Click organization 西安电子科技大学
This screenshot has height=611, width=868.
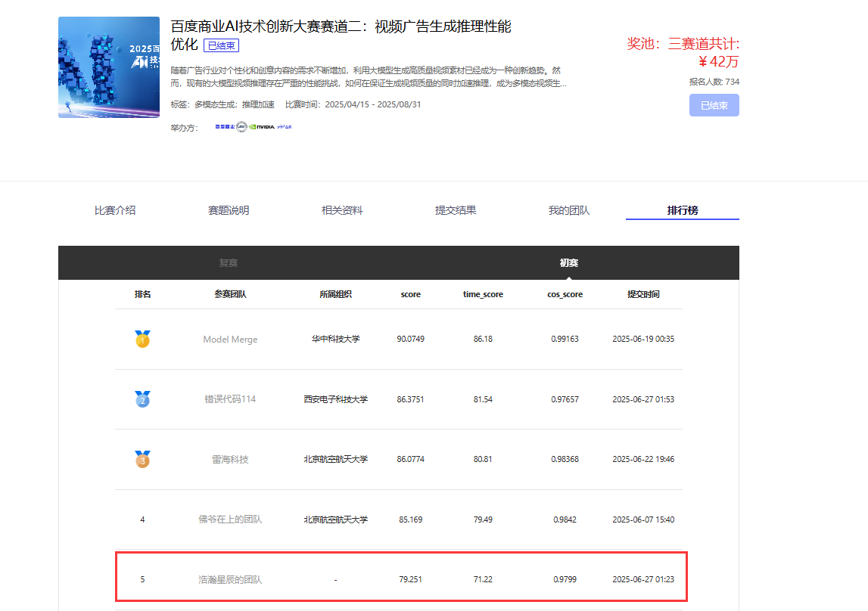pyautogui.click(x=335, y=399)
